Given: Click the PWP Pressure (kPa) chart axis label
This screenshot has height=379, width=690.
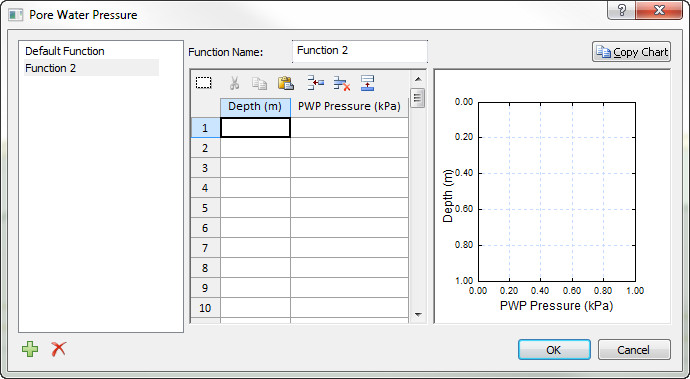Looking at the screenshot, I should (x=557, y=305).
